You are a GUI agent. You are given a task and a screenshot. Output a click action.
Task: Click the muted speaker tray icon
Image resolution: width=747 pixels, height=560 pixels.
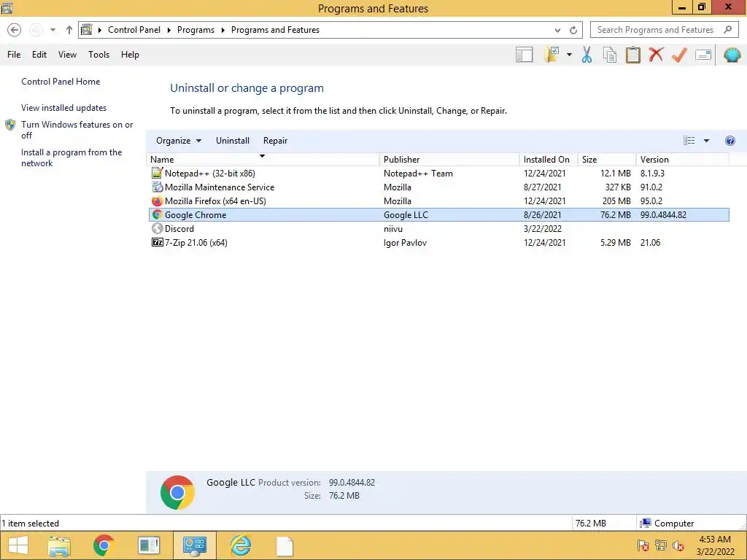pyautogui.click(x=678, y=545)
